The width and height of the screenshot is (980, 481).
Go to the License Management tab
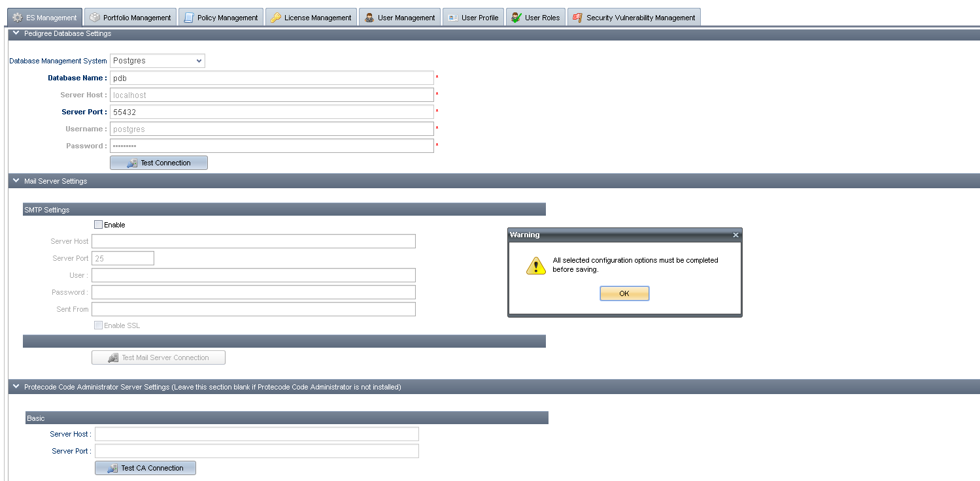(x=311, y=18)
